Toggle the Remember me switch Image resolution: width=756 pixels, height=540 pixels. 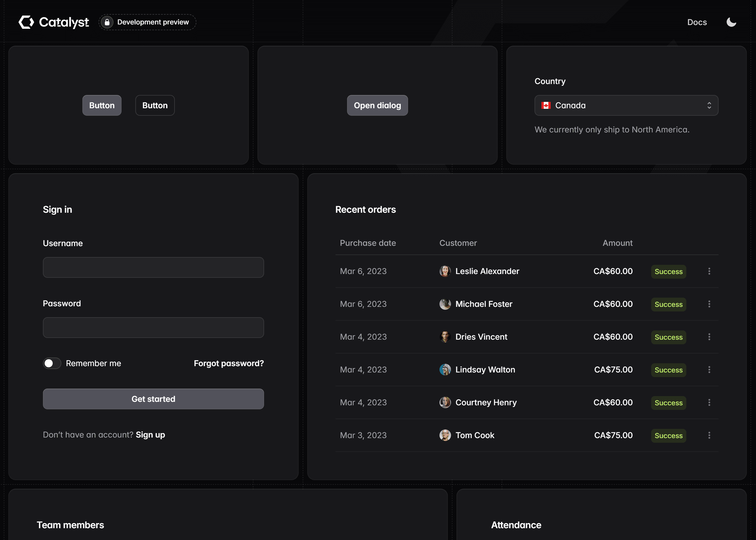coord(52,363)
